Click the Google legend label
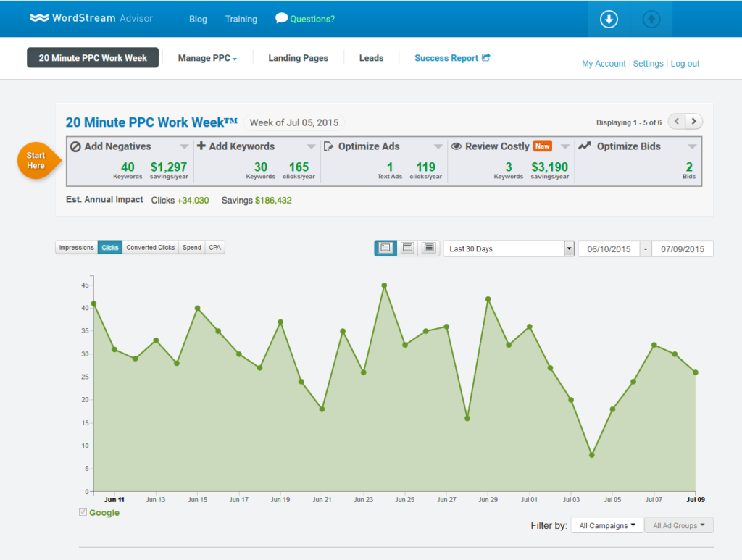This screenshot has width=742, height=560. point(104,513)
